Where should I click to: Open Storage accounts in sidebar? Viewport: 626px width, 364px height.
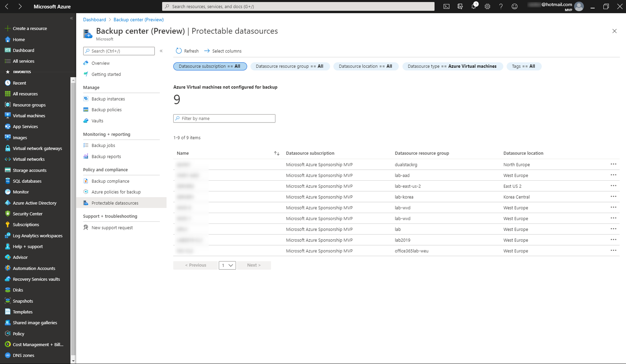point(30,170)
